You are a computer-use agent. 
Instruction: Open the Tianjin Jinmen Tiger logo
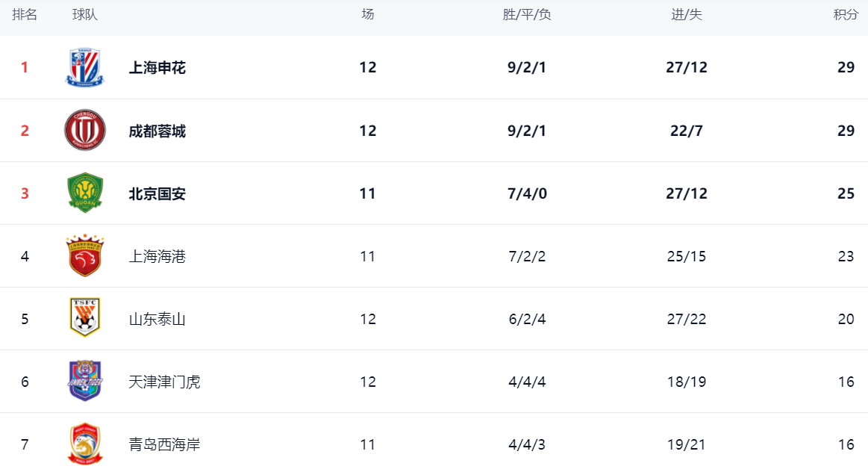click(x=84, y=381)
